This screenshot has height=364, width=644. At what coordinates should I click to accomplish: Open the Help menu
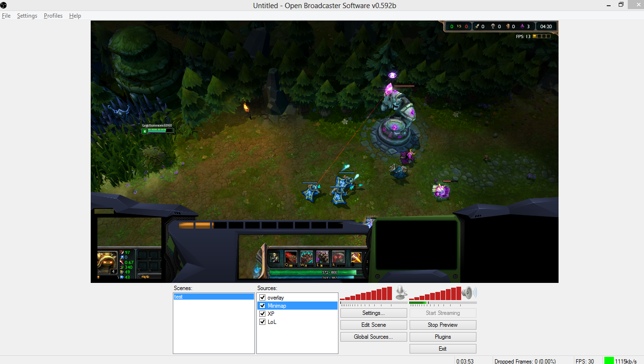[75, 16]
